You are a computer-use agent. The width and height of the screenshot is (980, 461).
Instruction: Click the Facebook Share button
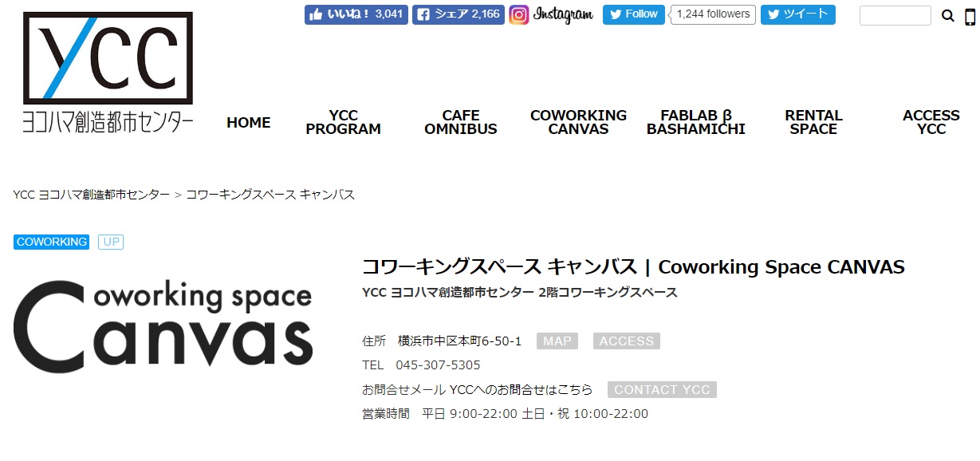pyautogui.click(x=458, y=14)
